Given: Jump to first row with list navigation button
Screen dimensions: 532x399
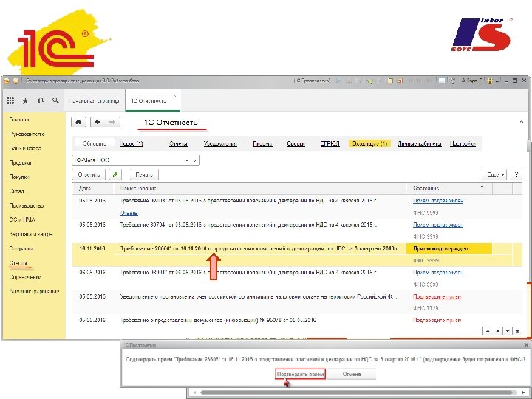Looking at the screenshot, I should 488,331.
